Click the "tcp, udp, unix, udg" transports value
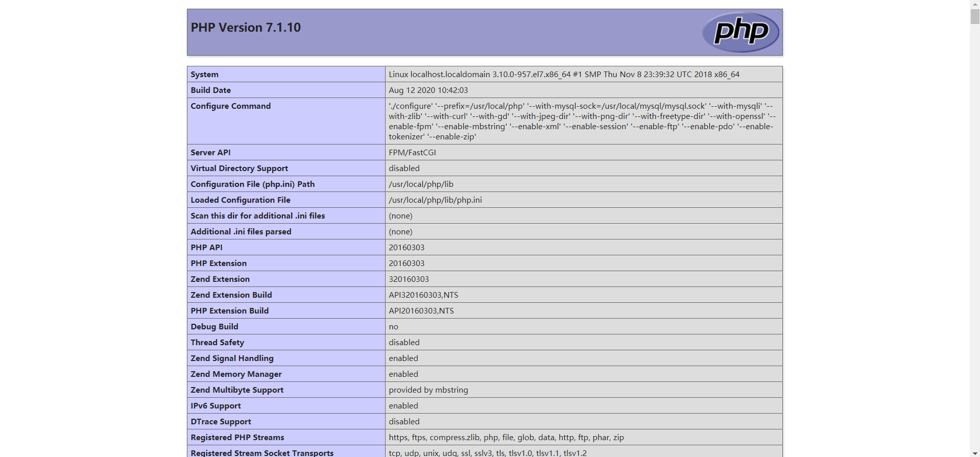The image size is (980, 457). [x=488, y=453]
